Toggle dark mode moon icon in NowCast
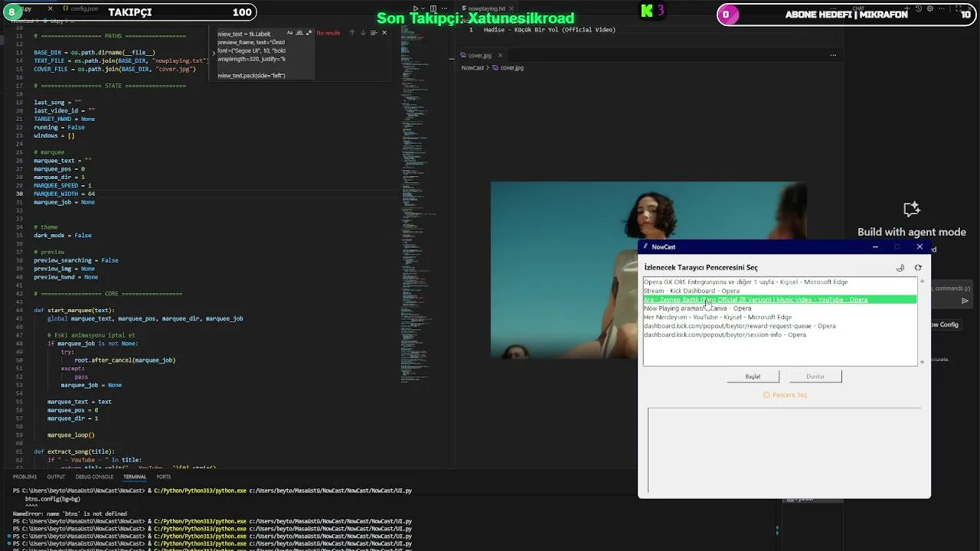The image size is (980, 551). point(900,268)
